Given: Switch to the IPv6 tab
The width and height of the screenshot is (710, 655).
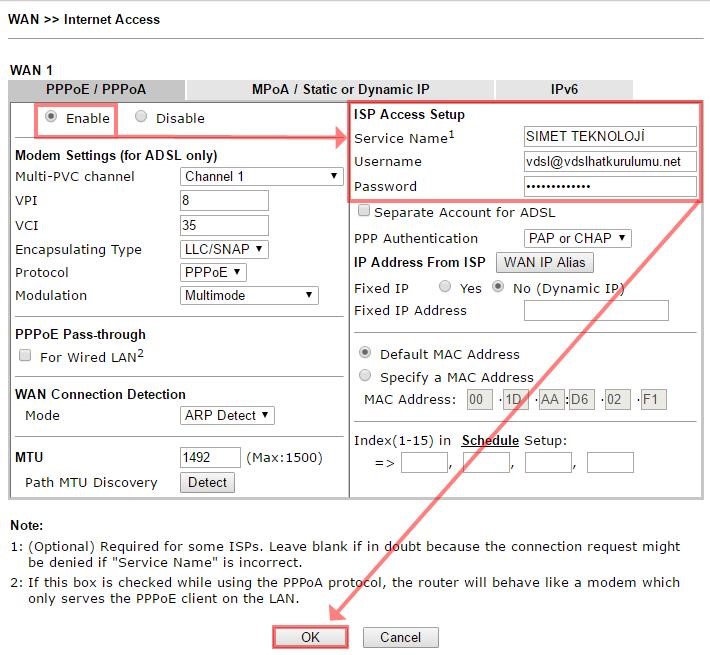Looking at the screenshot, I should [564, 89].
